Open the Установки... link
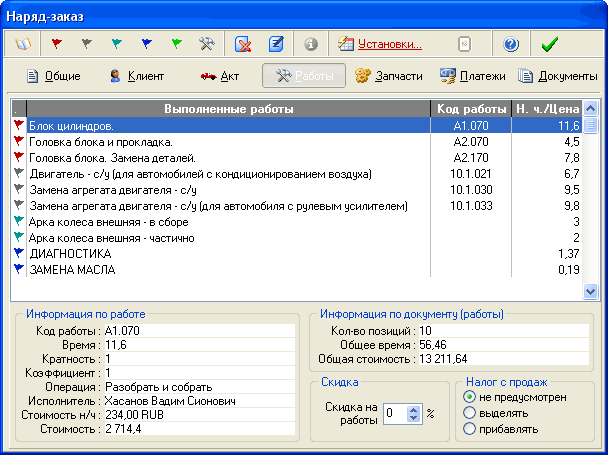This screenshot has height=455, width=608. point(380,44)
